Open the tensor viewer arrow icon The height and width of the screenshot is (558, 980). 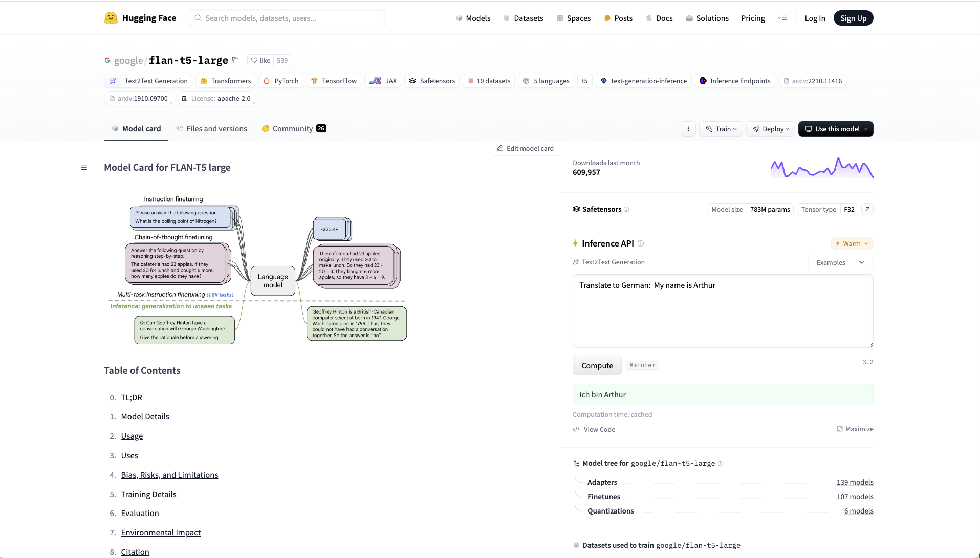point(867,209)
